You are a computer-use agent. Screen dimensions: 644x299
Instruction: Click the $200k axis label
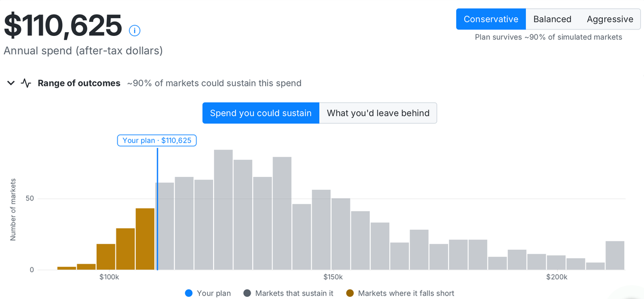tap(557, 277)
